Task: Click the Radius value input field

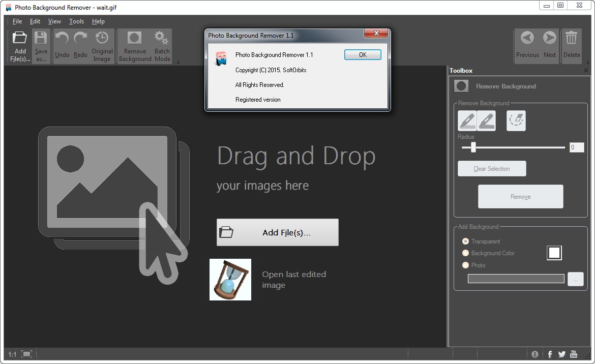Action: tap(576, 147)
